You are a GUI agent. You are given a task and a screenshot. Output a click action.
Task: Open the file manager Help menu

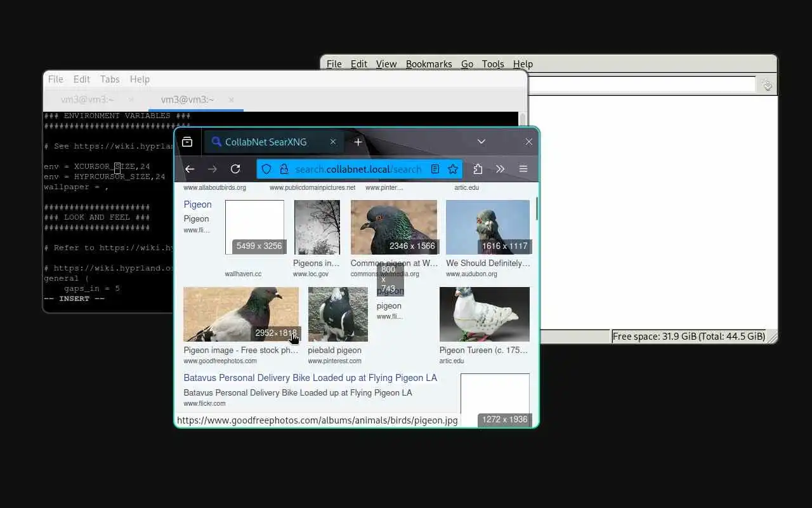523,64
